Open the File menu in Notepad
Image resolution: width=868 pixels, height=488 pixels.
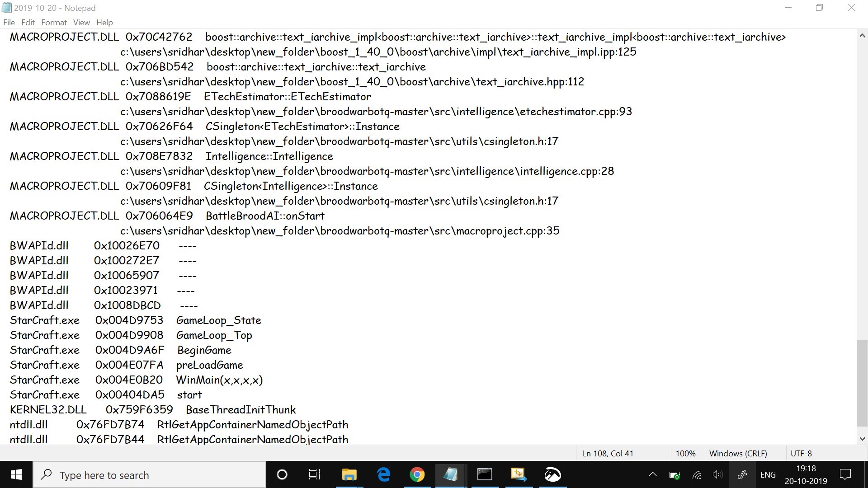coord(9,22)
